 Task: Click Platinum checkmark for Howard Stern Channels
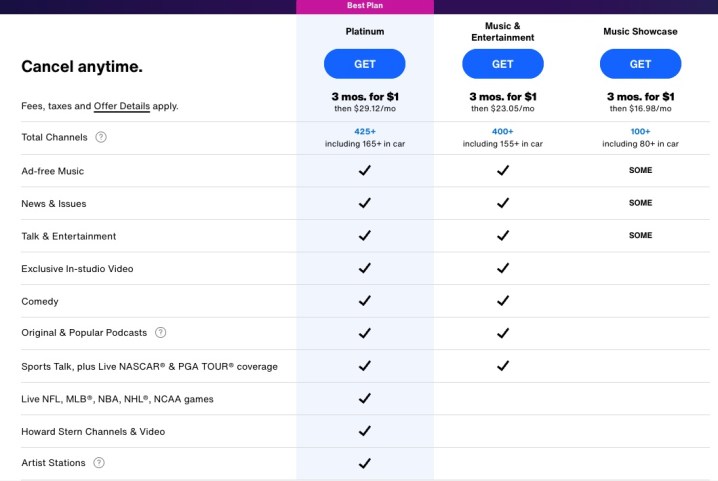click(x=364, y=431)
